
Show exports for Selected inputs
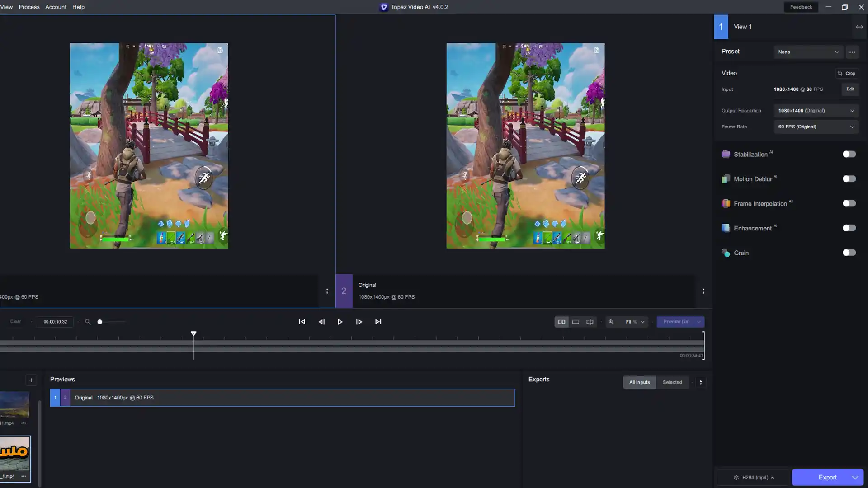tap(672, 382)
